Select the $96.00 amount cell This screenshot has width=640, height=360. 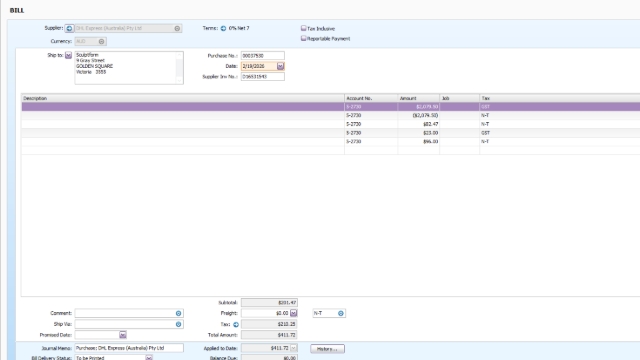click(x=419, y=142)
